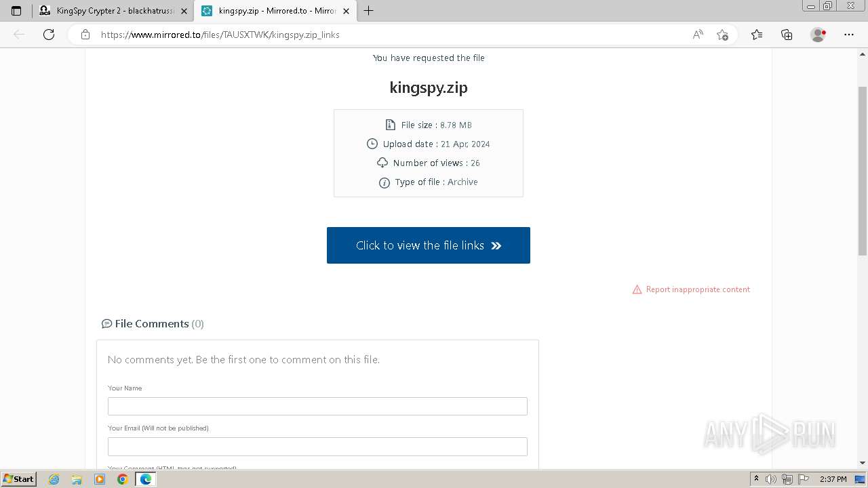Click the kingspy.zip file title
868x488 pixels.
(429, 87)
